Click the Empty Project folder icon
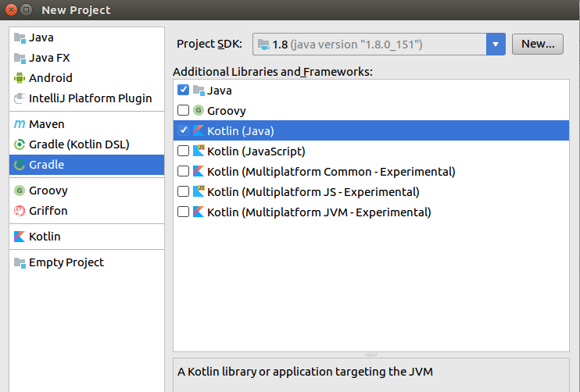The width and height of the screenshot is (580, 392). pos(20,262)
